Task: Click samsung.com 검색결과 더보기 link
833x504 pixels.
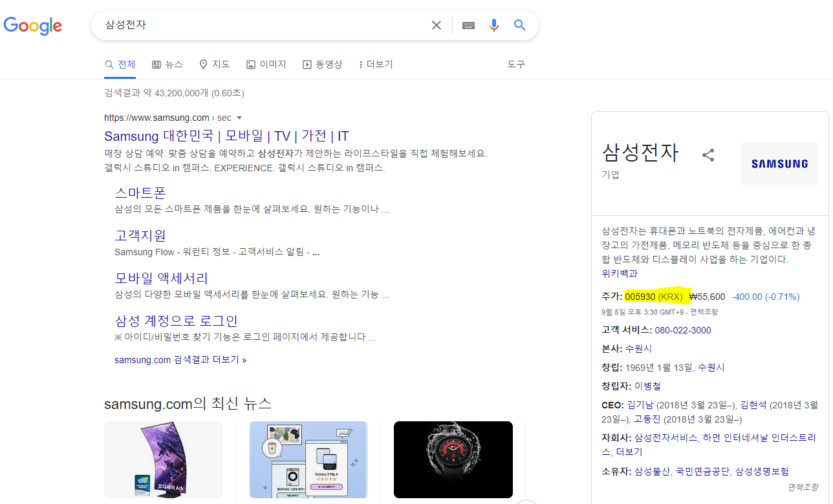Action: (x=180, y=360)
